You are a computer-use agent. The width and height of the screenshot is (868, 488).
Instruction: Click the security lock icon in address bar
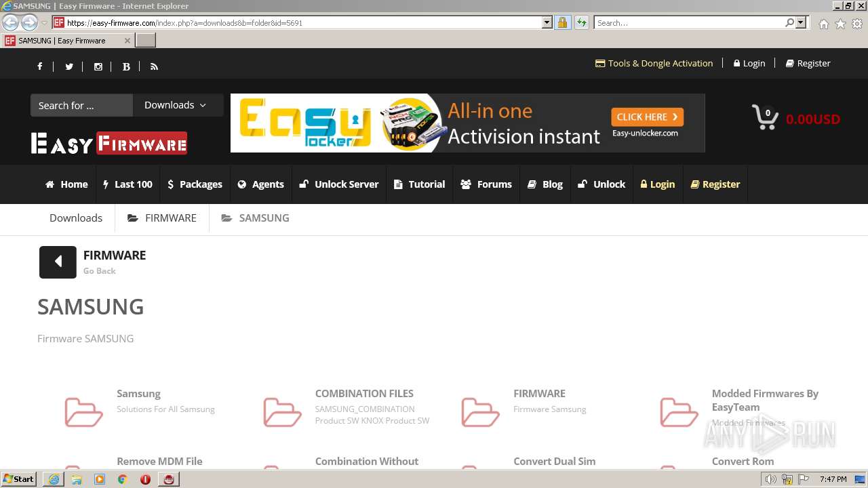pyautogui.click(x=562, y=22)
